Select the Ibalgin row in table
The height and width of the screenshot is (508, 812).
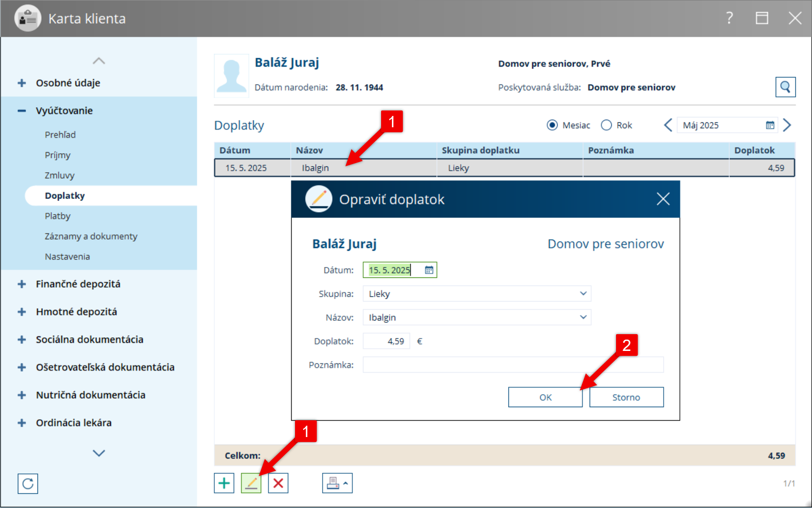(505, 168)
